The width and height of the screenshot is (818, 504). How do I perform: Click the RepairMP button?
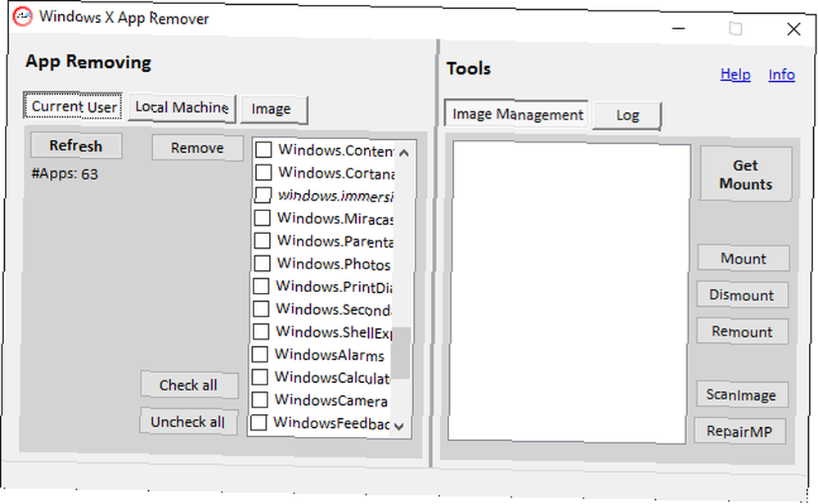pyautogui.click(x=739, y=431)
